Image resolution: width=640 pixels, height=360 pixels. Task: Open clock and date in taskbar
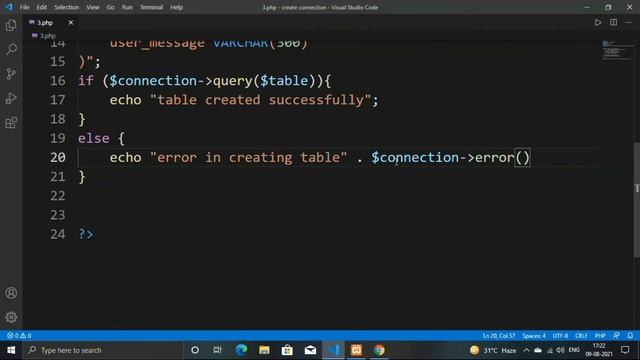tap(599, 350)
